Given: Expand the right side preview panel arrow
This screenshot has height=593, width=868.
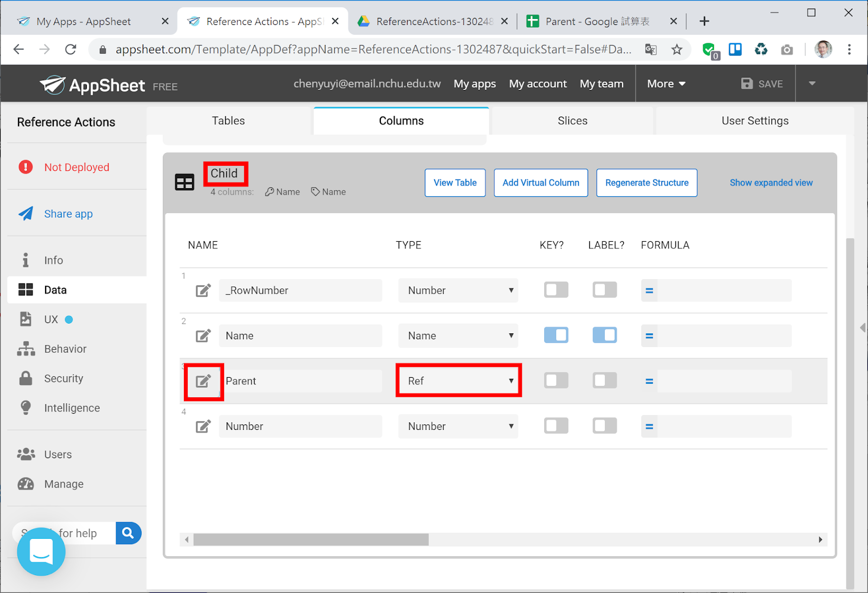Looking at the screenshot, I should click(863, 327).
